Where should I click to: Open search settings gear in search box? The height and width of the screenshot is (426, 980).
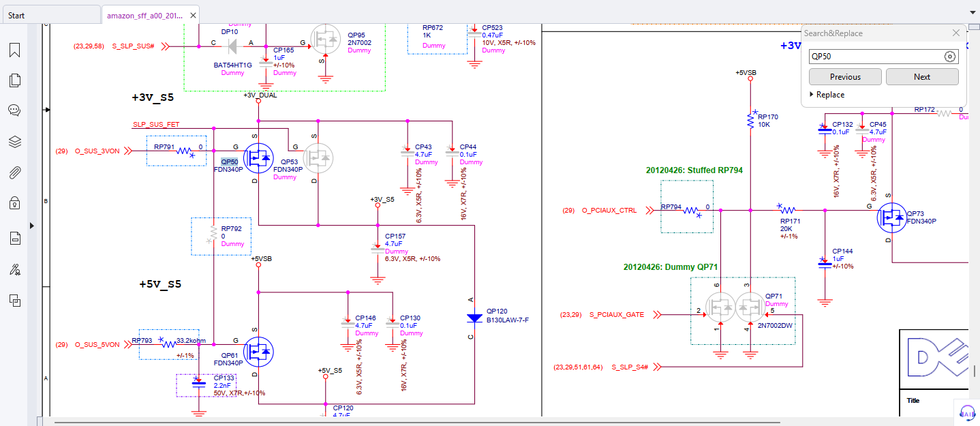(950, 57)
